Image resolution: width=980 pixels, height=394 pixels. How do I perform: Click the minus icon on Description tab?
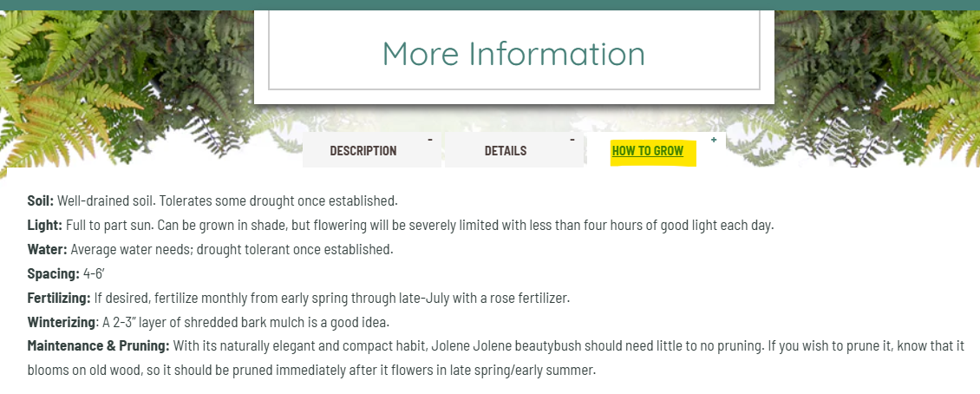(x=430, y=140)
